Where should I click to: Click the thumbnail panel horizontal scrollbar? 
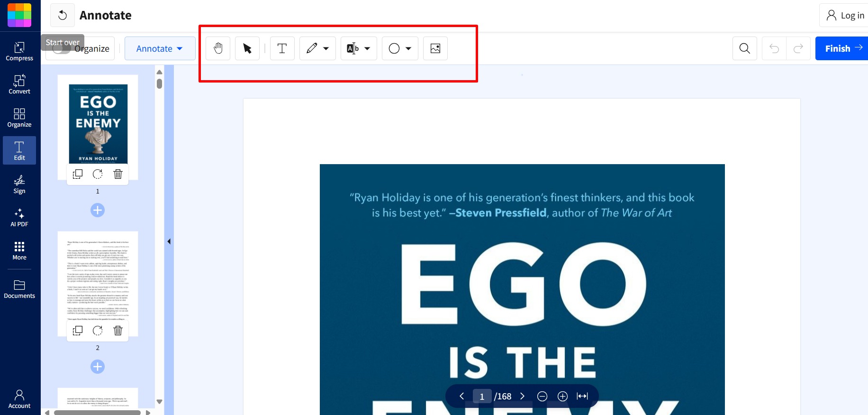[x=97, y=413]
